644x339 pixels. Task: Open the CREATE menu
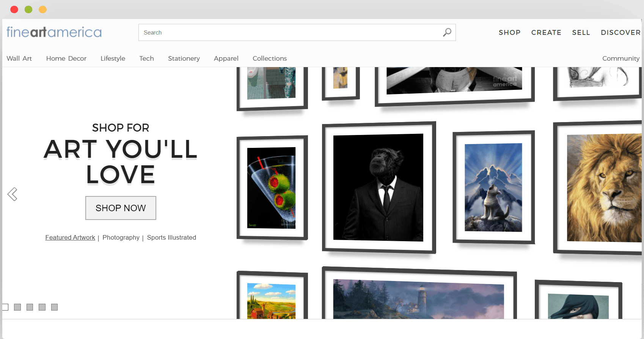[546, 33]
